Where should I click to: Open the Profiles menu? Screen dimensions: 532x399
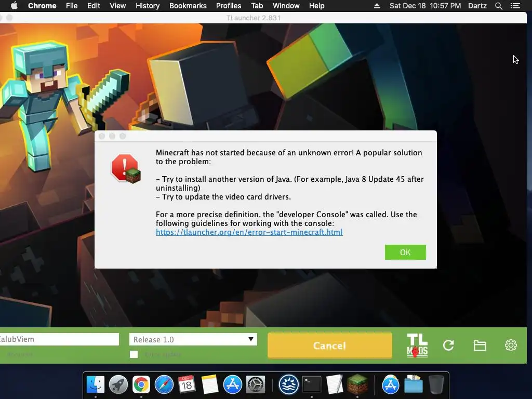(229, 6)
